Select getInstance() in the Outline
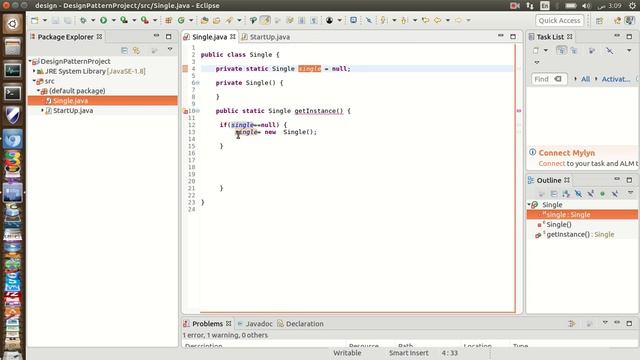 tap(580, 234)
